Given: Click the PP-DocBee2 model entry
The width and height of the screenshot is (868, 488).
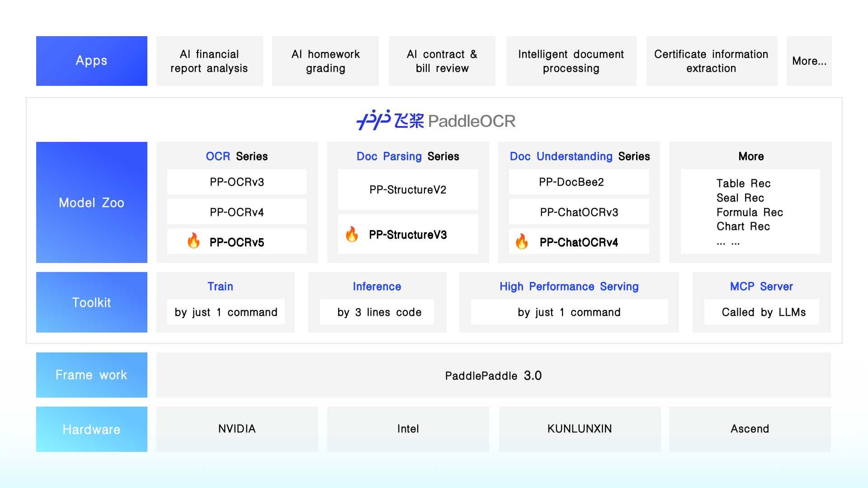Looking at the screenshot, I should click(579, 182).
